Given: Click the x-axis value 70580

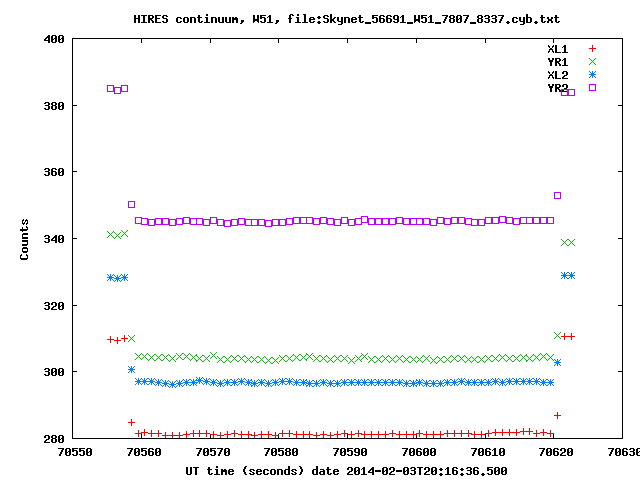Looking at the screenshot, I should coord(281,452).
